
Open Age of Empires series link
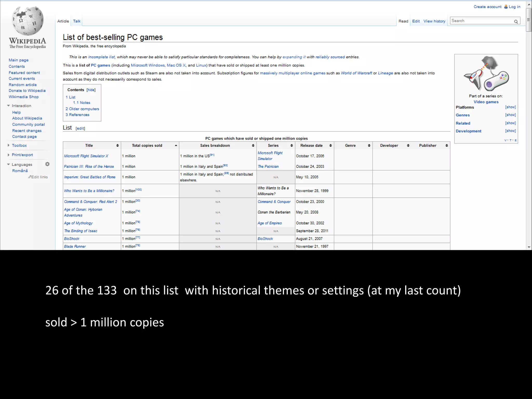[x=270, y=223]
